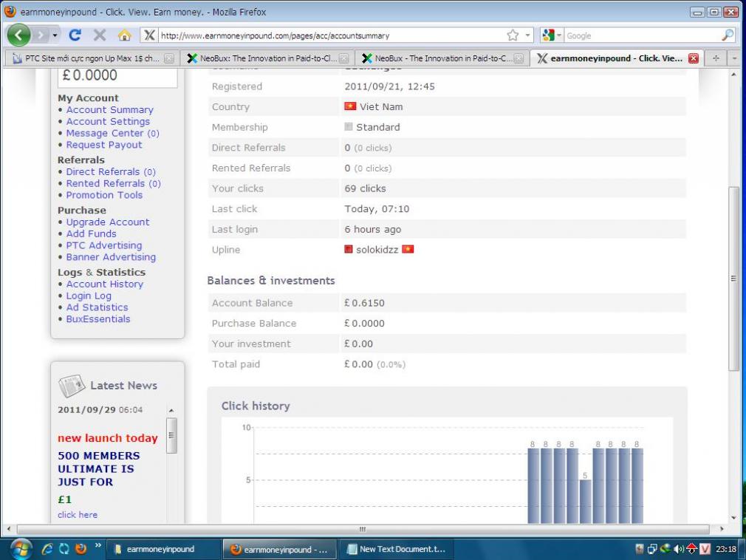This screenshot has height=560, width=746.
Task: Click the Standard membership grey icon
Action: click(349, 126)
